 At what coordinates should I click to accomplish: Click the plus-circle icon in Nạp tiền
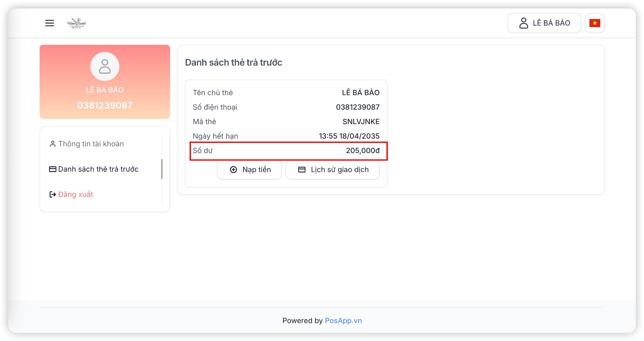(x=233, y=170)
